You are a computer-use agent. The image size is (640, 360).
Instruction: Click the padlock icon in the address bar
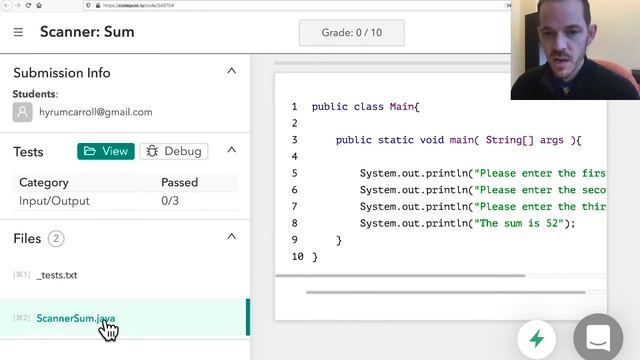(x=98, y=5)
